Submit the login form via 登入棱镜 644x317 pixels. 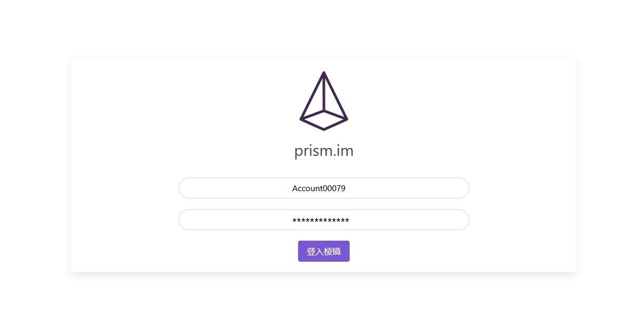(324, 251)
